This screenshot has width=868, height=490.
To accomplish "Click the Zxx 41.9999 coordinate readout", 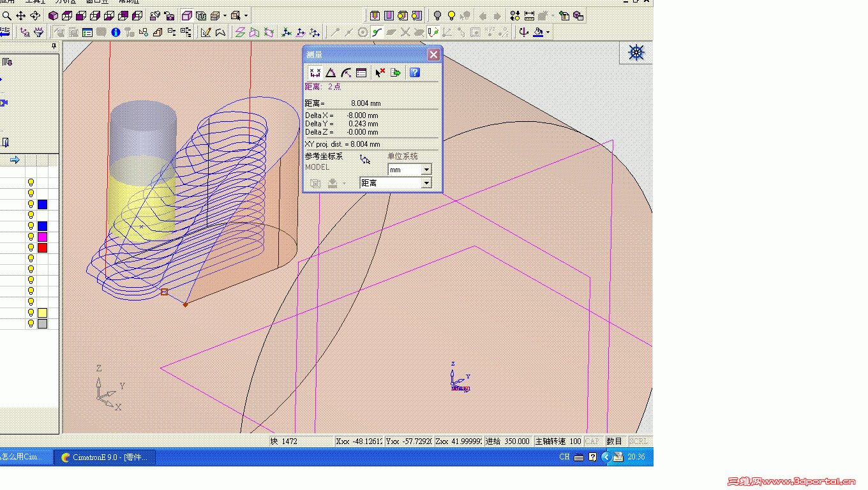I will click(x=459, y=441).
